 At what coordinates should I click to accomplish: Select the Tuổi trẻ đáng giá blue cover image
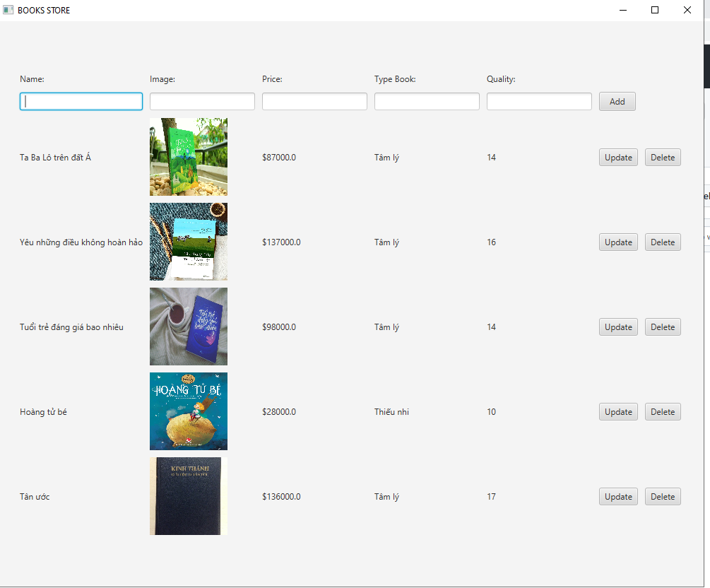click(189, 327)
